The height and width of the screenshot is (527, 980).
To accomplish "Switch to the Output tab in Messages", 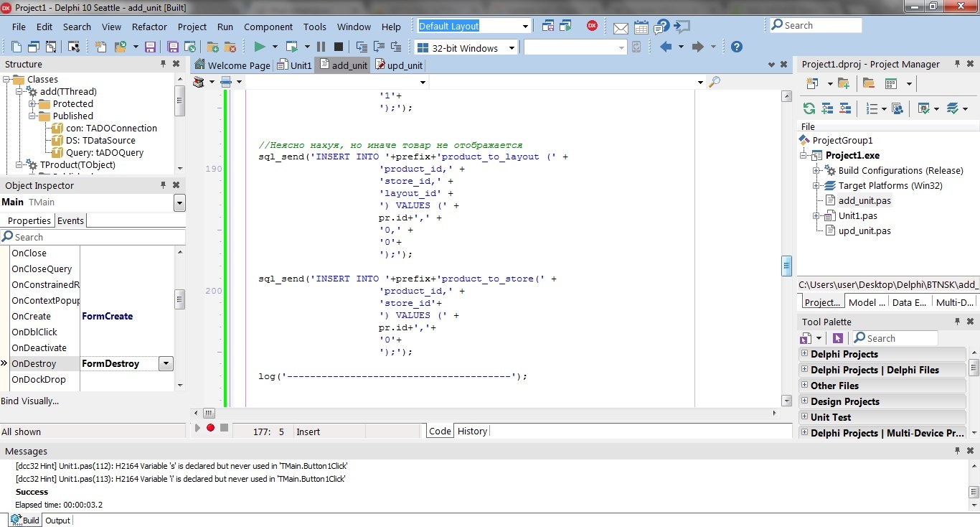I will pyautogui.click(x=57, y=521).
